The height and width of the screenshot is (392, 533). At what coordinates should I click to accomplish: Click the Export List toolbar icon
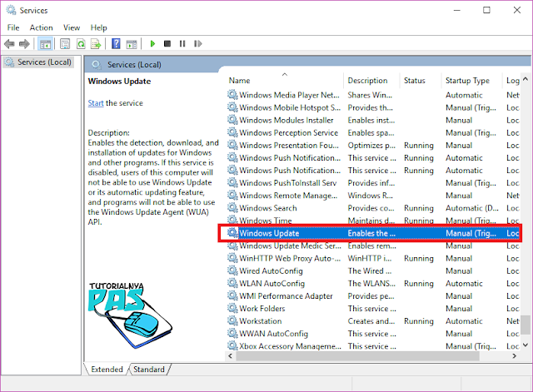[x=96, y=44]
